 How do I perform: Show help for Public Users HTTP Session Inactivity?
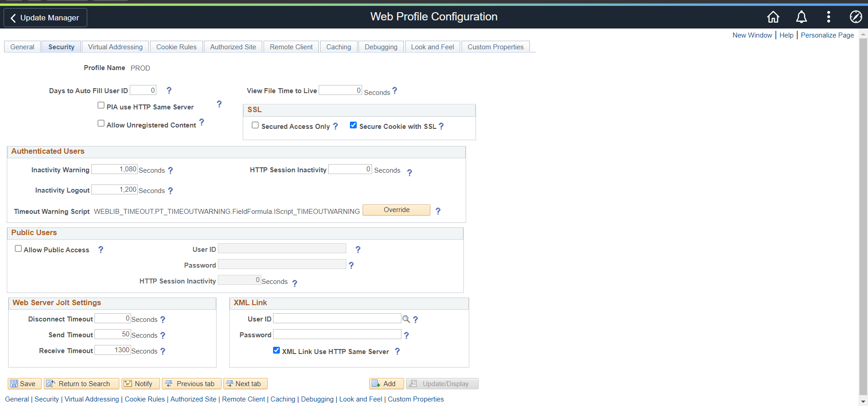click(295, 283)
